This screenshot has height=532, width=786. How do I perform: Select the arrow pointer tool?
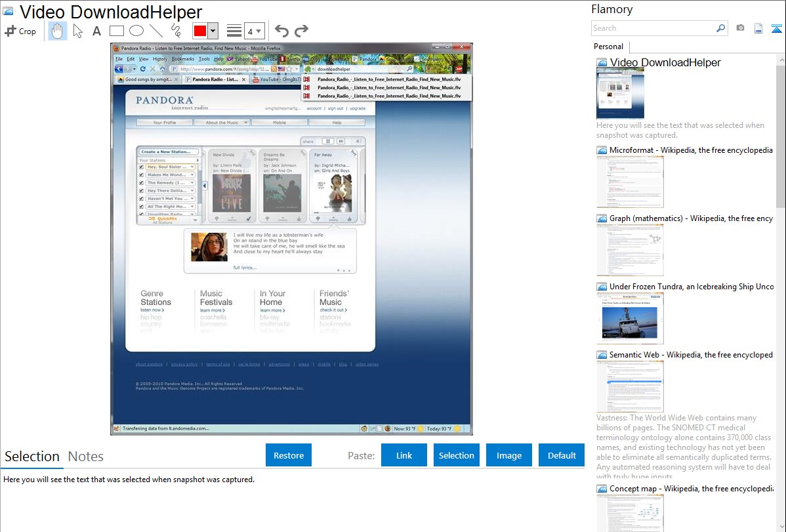[x=77, y=31]
